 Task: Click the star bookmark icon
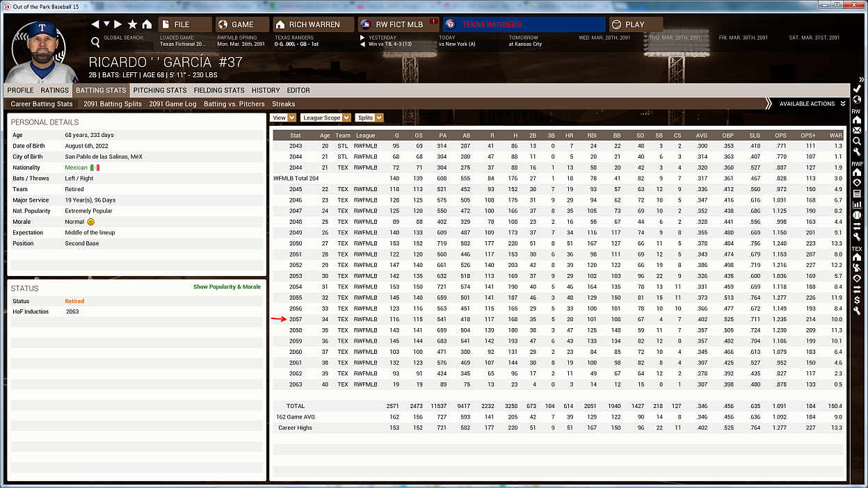click(x=132, y=24)
